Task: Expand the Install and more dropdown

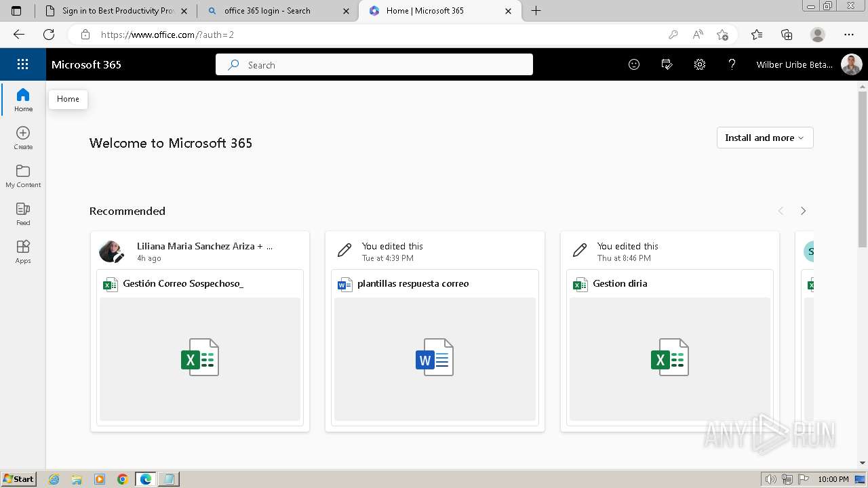Action: tap(765, 138)
